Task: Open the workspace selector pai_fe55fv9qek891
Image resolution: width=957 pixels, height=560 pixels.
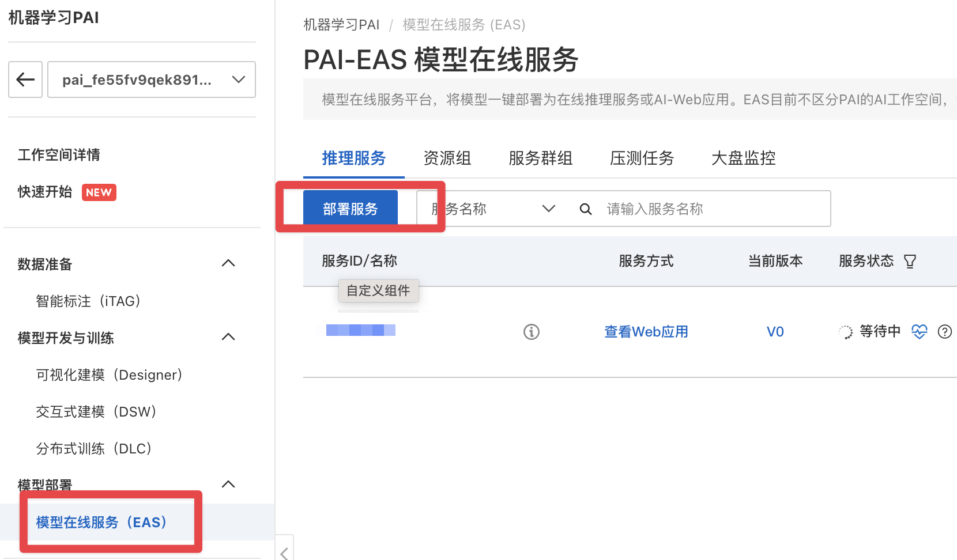Action: tap(152, 80)
